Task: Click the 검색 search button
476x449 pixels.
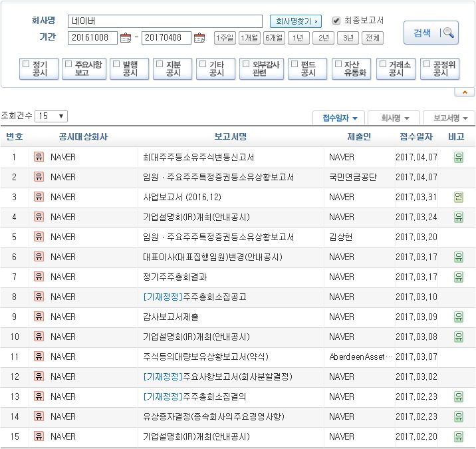Action: (431, 33)
